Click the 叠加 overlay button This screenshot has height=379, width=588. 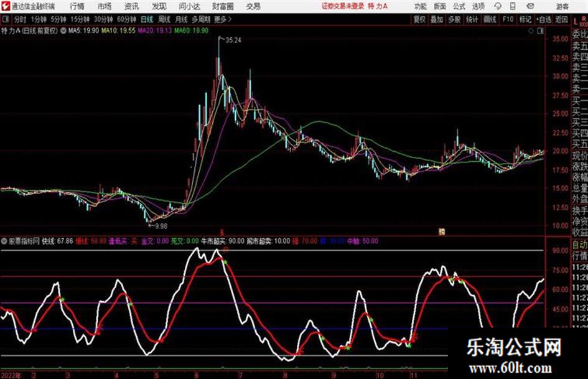437,19
